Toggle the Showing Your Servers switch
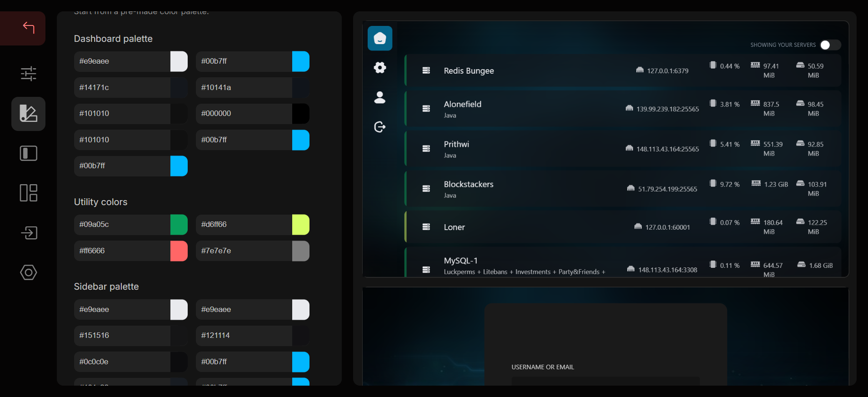The height and width of the screenshot is (397, 868). (x=830, y=45)
